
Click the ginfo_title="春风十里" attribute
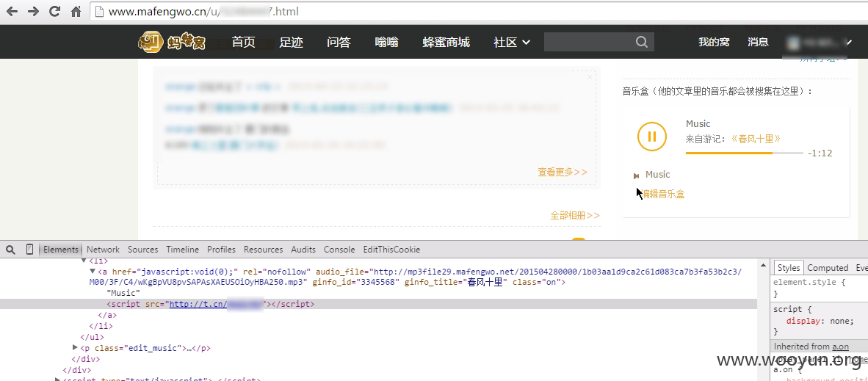tap(455, 282)
